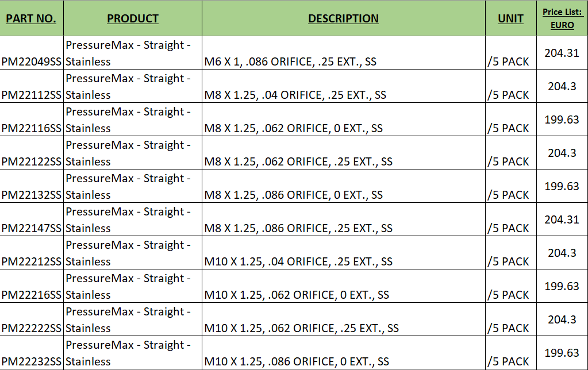Select the PART NO. column header
This screenshot has height=370, width=588.
[x=32, y=18]
